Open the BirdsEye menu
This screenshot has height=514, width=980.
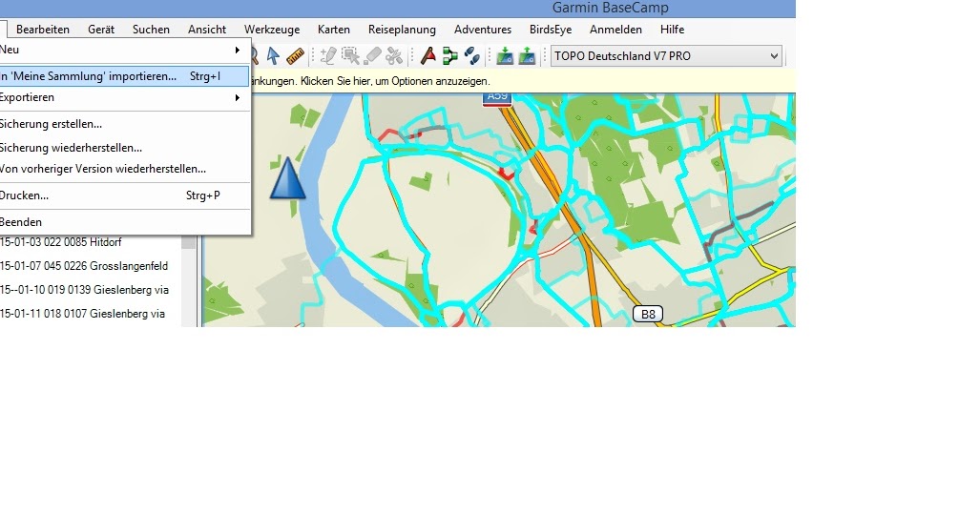(x=550, y=30)
